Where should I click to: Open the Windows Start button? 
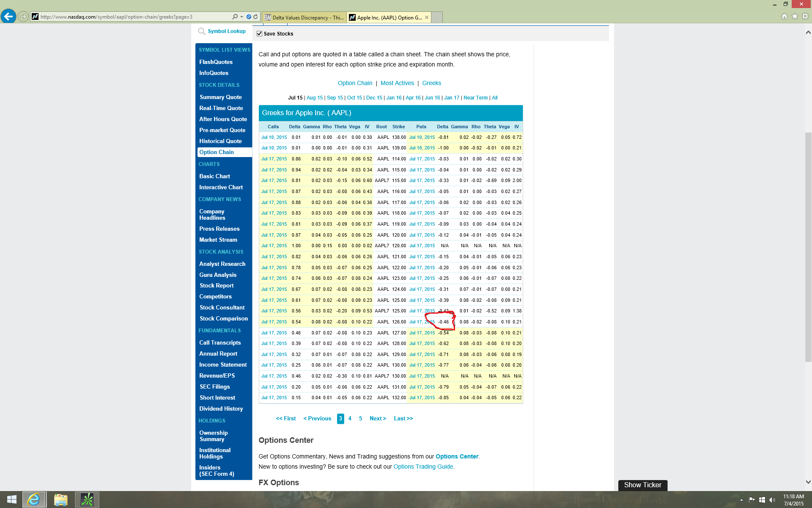(11, 500)
